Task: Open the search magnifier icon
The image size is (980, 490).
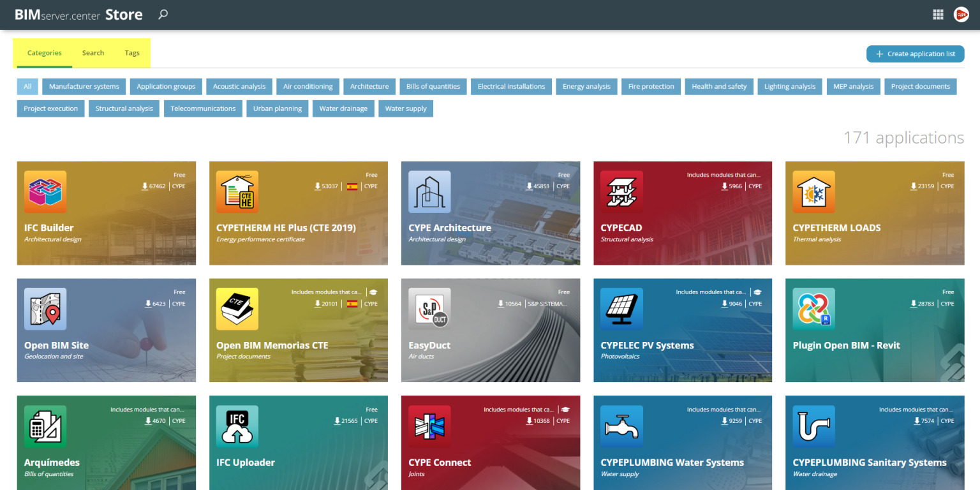Action: click(163, 13)
